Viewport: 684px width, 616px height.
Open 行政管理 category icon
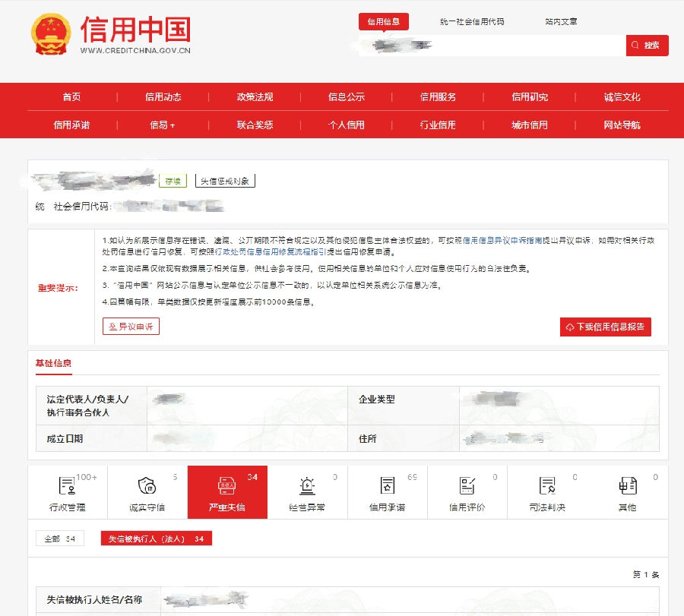[67, 485]
